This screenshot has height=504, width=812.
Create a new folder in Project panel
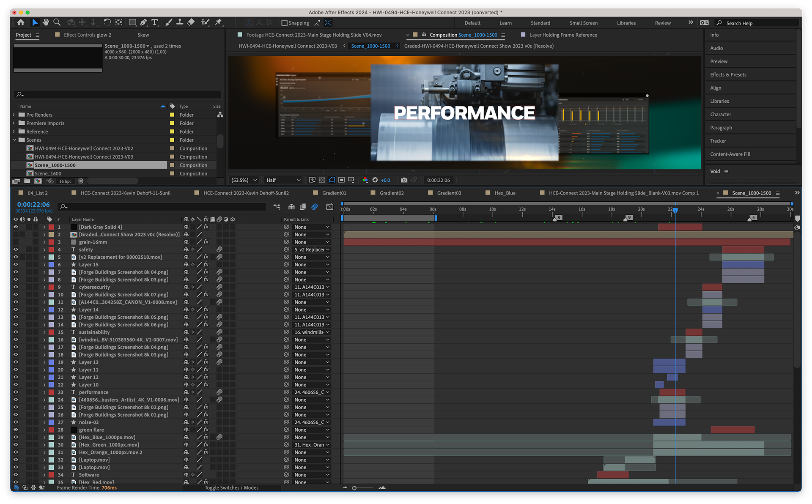point(27,181)
